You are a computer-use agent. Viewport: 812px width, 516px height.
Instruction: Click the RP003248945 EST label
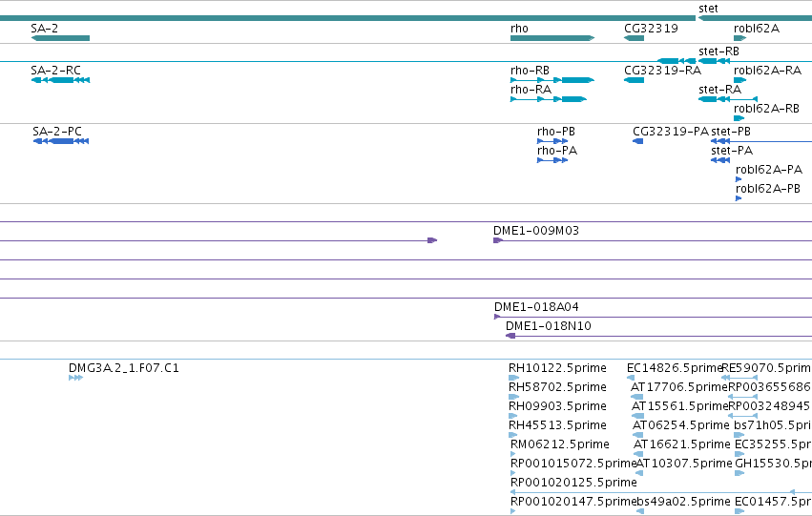coord(769,406)
